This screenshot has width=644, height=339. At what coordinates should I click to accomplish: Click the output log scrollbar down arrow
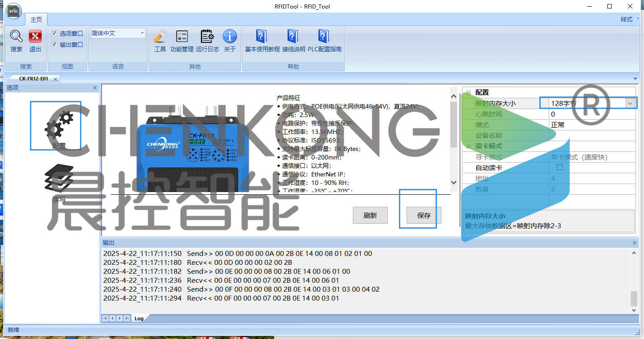tap(634, 310)
